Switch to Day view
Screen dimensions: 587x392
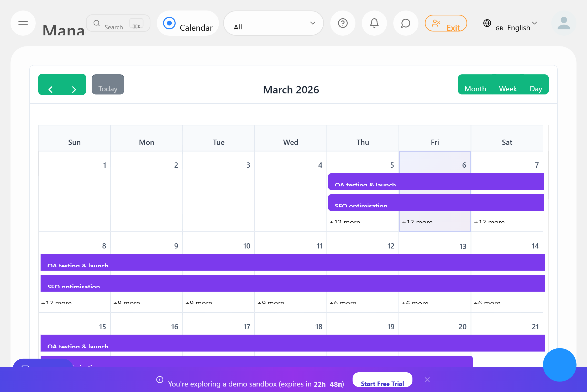[x=536, y=89]
